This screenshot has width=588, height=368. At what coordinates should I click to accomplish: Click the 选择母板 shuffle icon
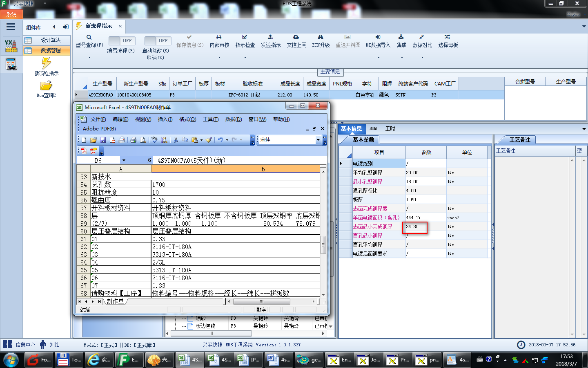tap(448, 37)
